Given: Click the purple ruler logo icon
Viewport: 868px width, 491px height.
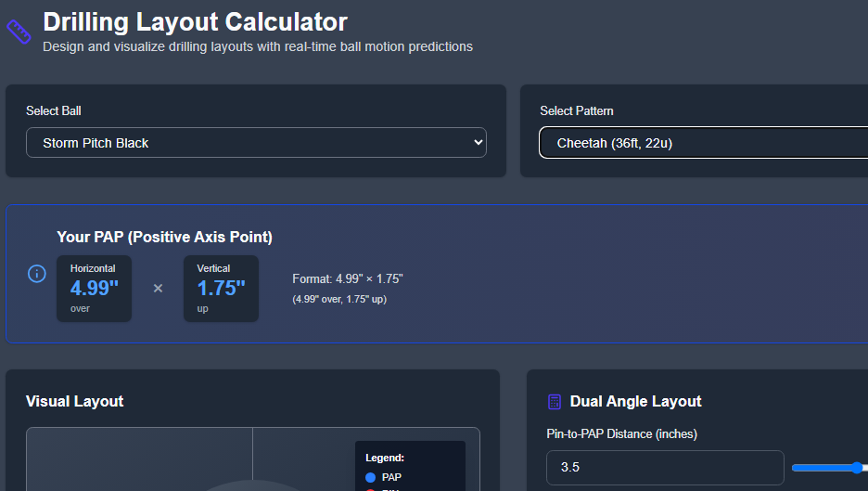Looking at the screenshot, I should point(19,32).
